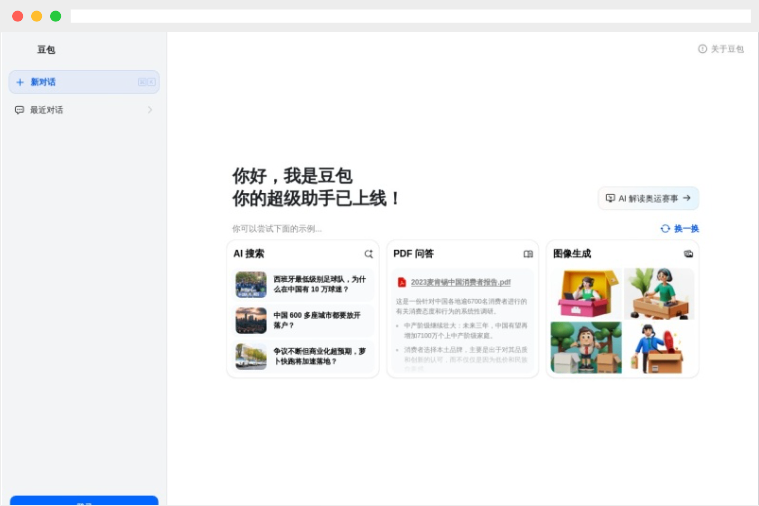Open the AI 解读奥运赛事 button

648,198
